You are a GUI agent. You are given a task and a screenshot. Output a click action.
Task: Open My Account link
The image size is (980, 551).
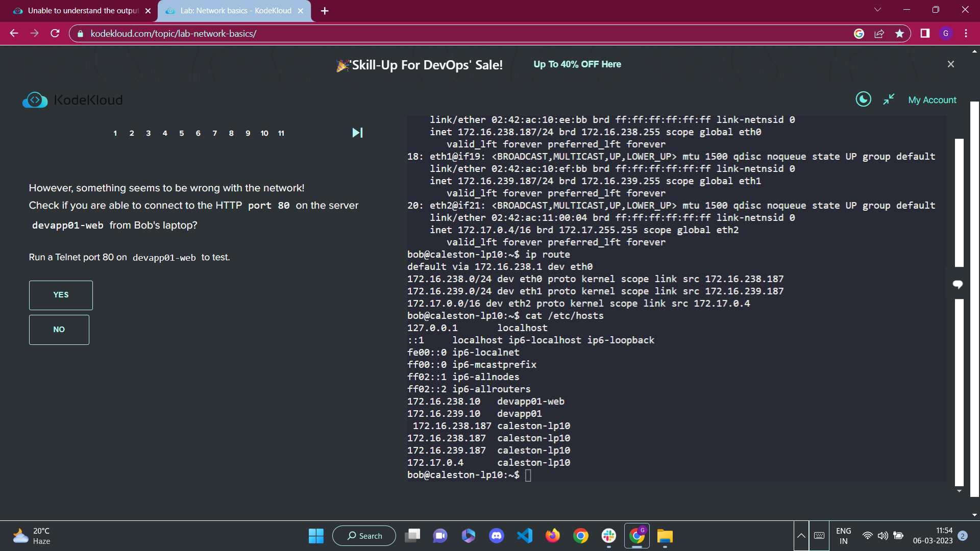[932, 100]
